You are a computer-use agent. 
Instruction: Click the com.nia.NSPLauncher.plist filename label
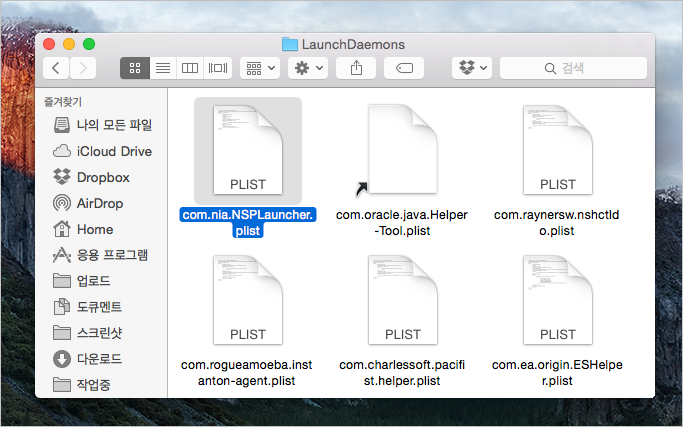point(248,223)
